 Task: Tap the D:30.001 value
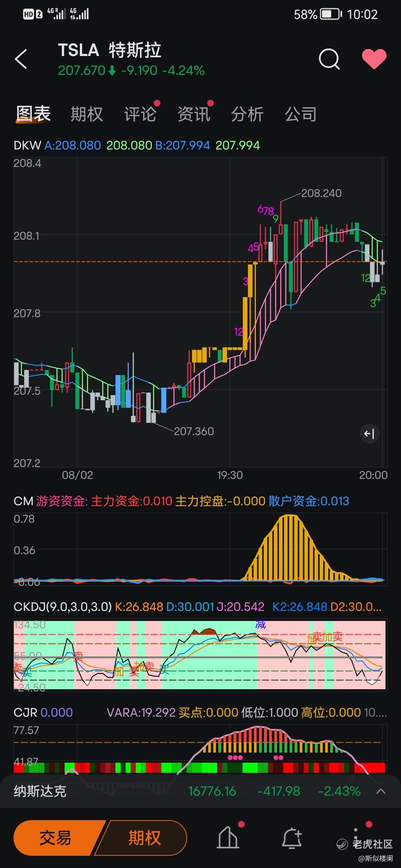tap(190, 607)
